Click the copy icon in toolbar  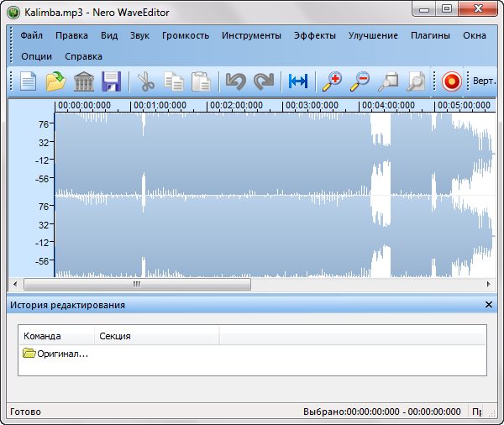pos(174,81)
